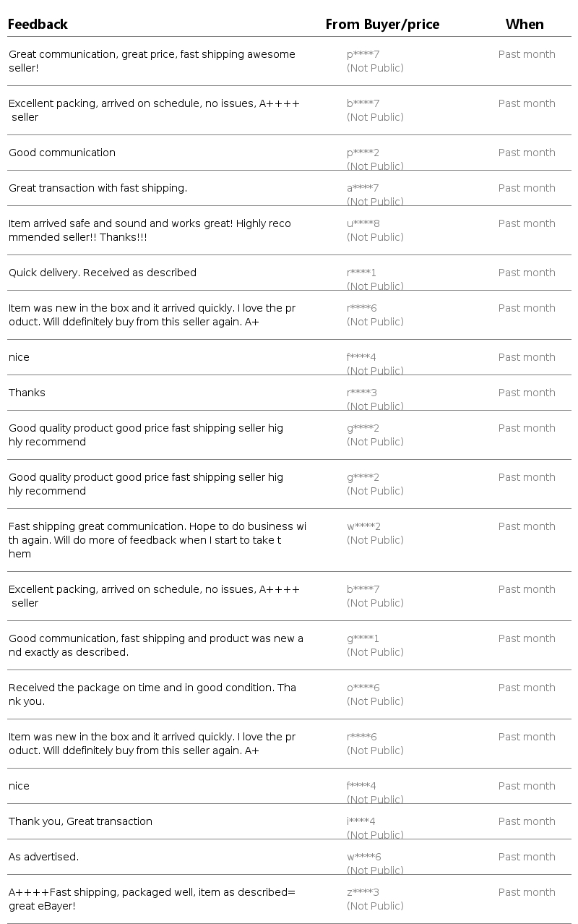Click buyer name w****6

coord(363,857)
